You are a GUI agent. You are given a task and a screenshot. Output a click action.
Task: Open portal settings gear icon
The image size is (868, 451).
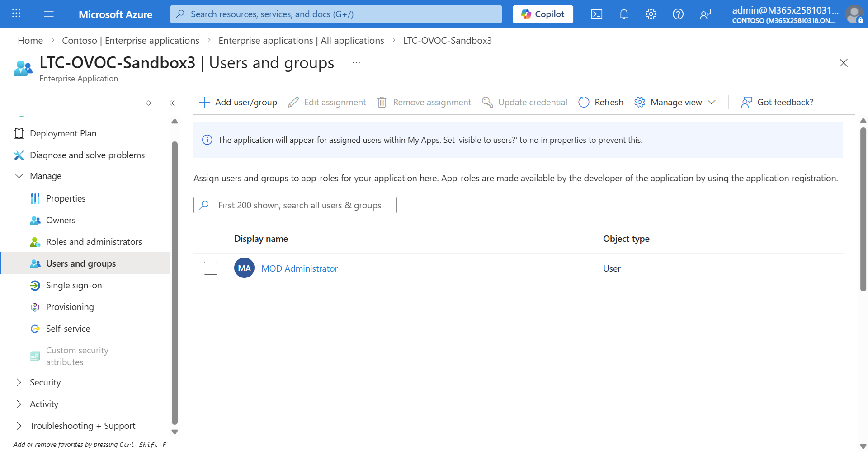(x=651, y=14)
